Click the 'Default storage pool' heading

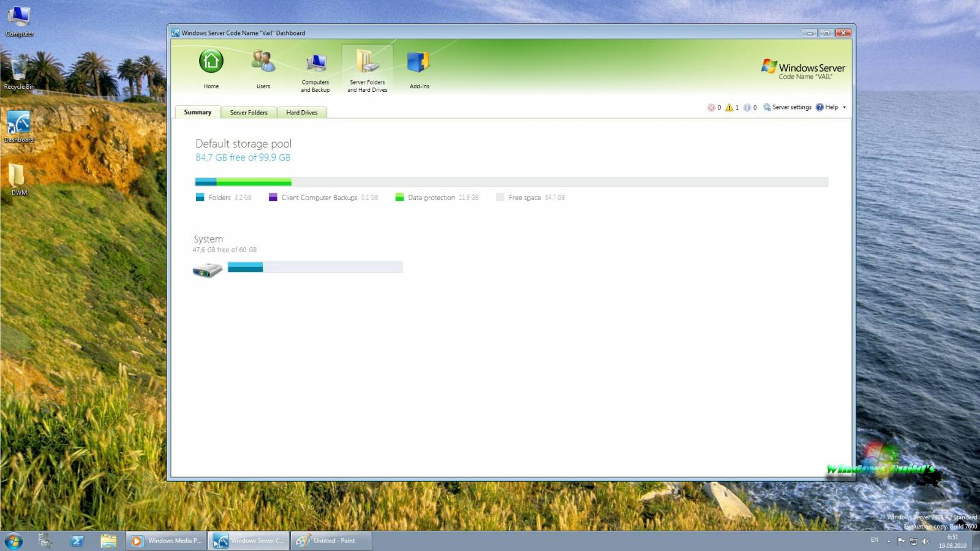[243, 143]
